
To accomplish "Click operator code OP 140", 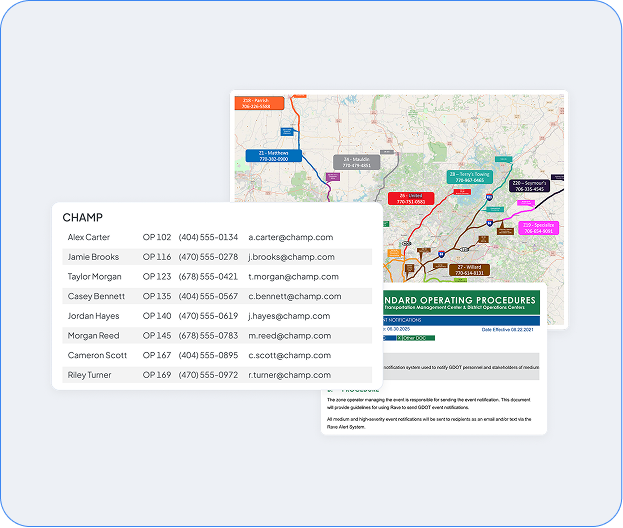I will (x=157, y=316).
